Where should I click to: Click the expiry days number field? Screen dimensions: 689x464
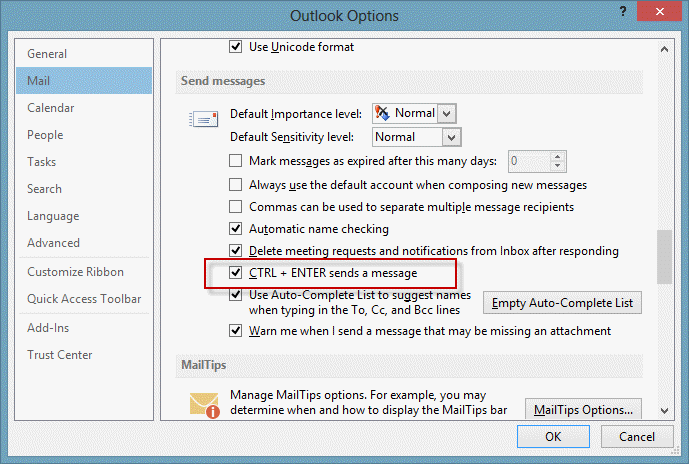[529, 161]
